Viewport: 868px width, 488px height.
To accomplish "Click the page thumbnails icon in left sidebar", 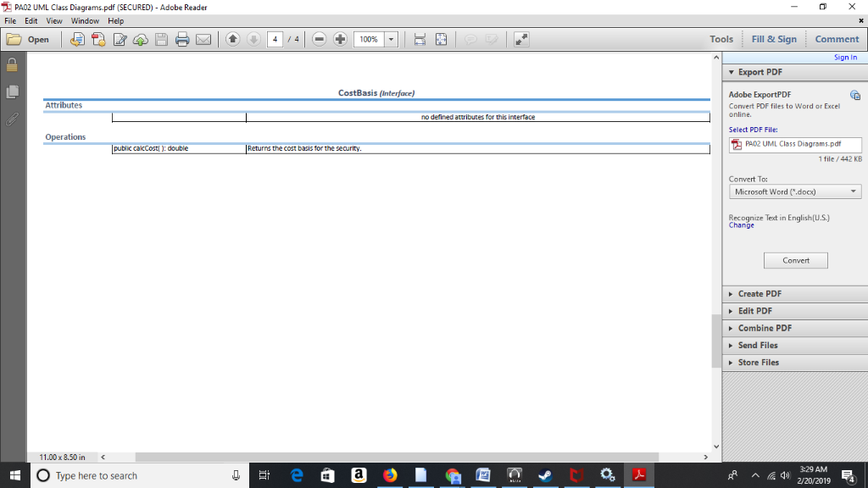I will coord(10,91).
